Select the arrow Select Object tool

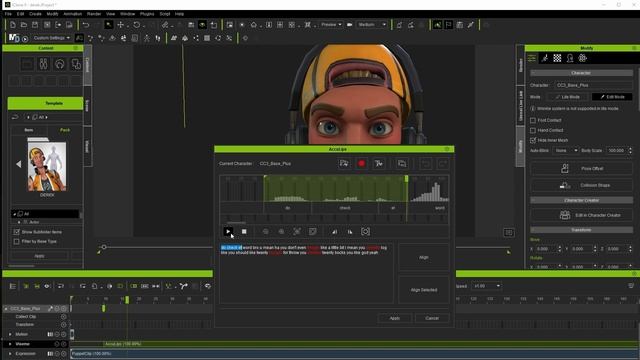108,25
